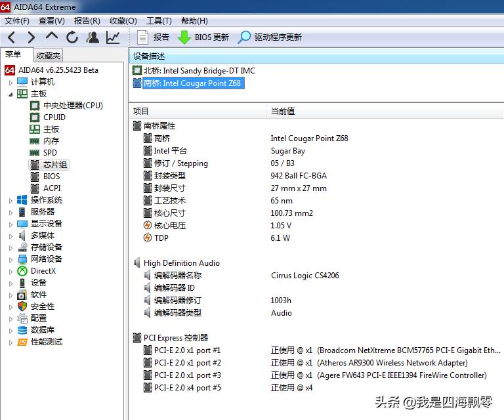Expand the 网络设备 tree node
The height and width of the screenshot is (420, 504).
(x=10, y=260)
